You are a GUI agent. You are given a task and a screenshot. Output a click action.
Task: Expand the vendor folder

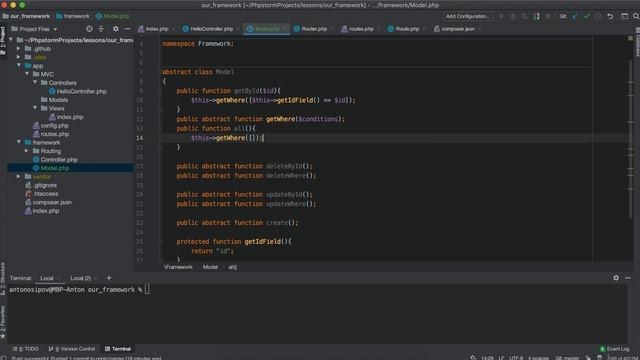tap(18, 177)
